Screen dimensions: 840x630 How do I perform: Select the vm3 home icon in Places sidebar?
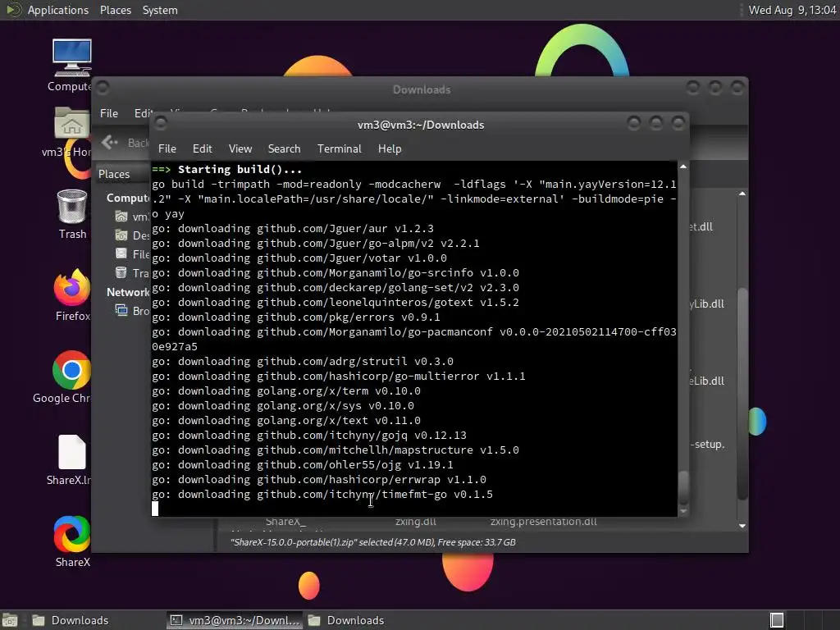tap(121, 217)
